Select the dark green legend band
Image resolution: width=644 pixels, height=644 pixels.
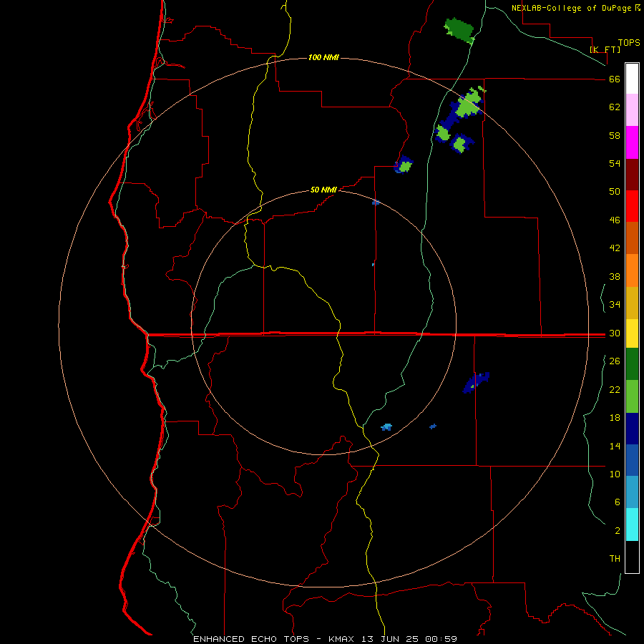pos(632,364)
